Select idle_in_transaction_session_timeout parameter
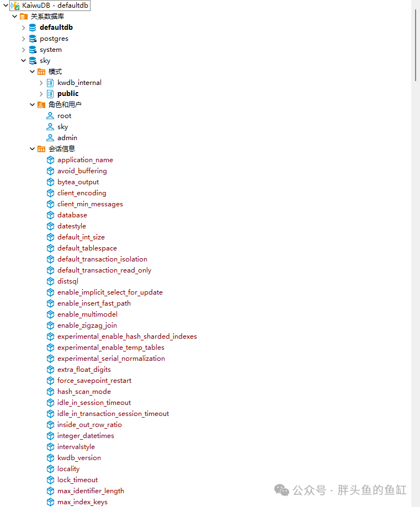The width and height of the screenshot is (420, 507). (113, 414)
